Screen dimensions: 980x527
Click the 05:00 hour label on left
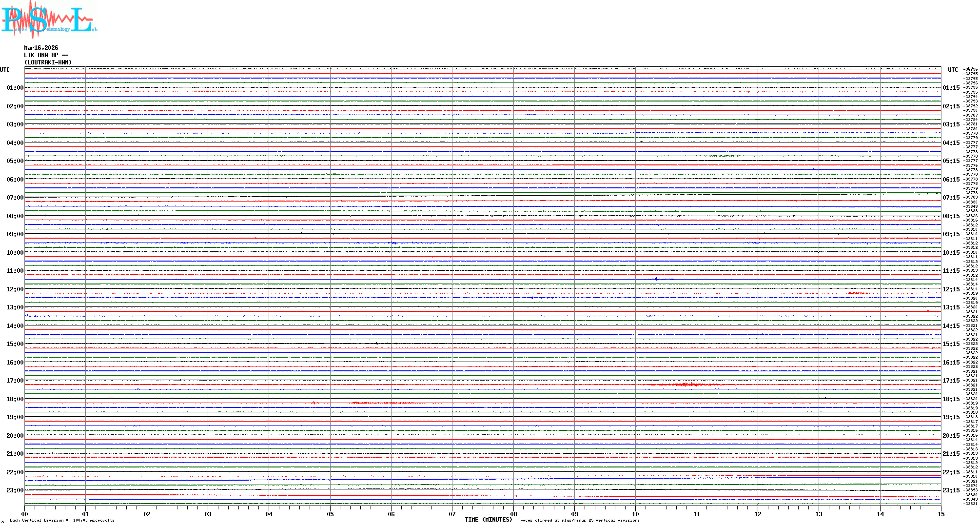pyautogui.click(x=15, y=161)
